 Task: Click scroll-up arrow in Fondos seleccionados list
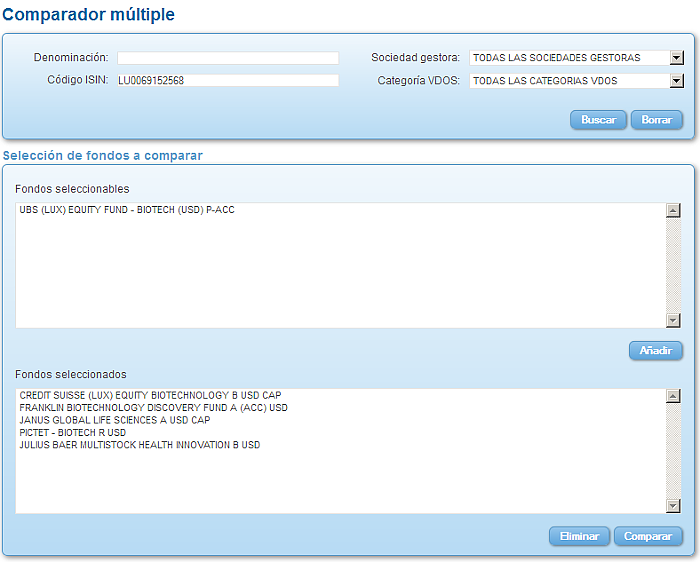[x=673, y=395]
